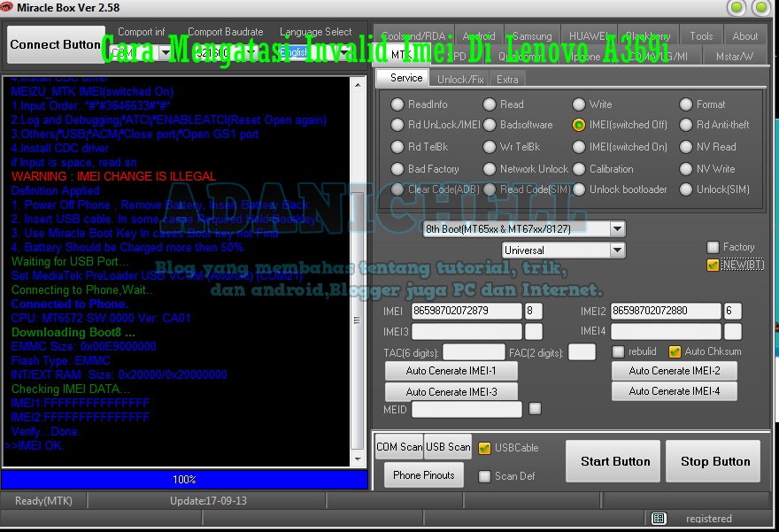Viewport: 779px width, 532px height.
Task: Select IMEI(switched Off) radio option
Action: [x=578, y=125]
